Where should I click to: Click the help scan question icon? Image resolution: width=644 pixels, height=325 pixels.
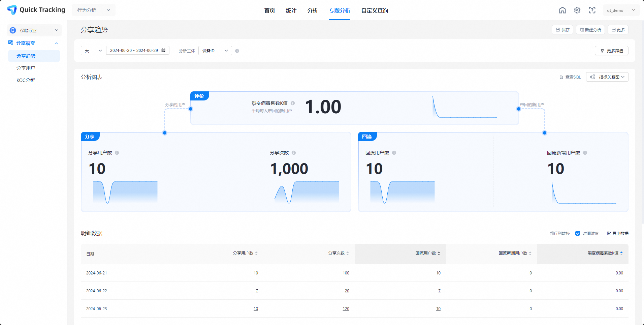(592, 10)
